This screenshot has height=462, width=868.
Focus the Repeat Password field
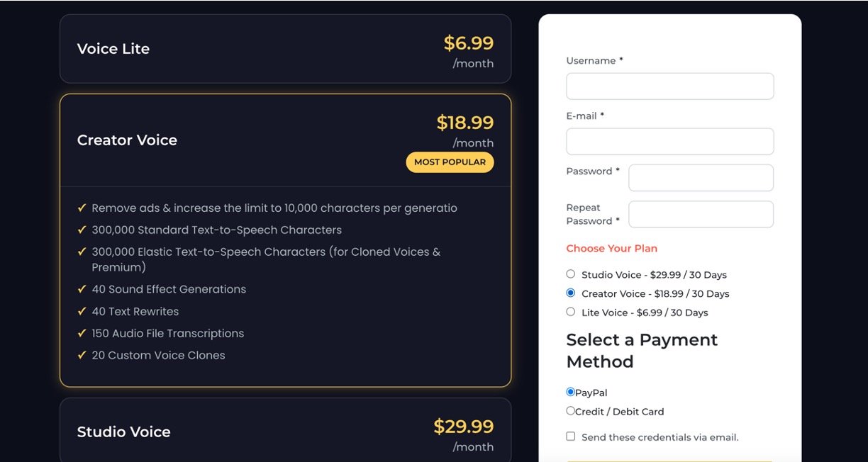(701, 214)
